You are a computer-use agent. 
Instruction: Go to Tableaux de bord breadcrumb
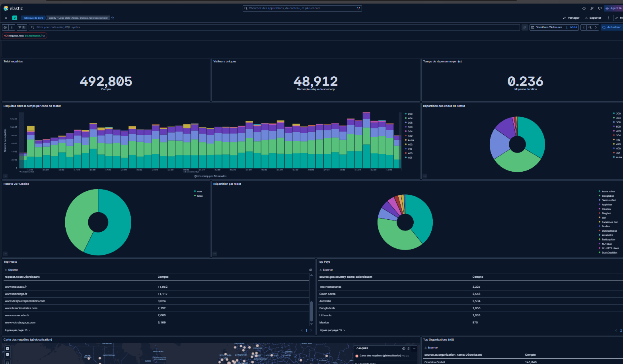[33, 18]
